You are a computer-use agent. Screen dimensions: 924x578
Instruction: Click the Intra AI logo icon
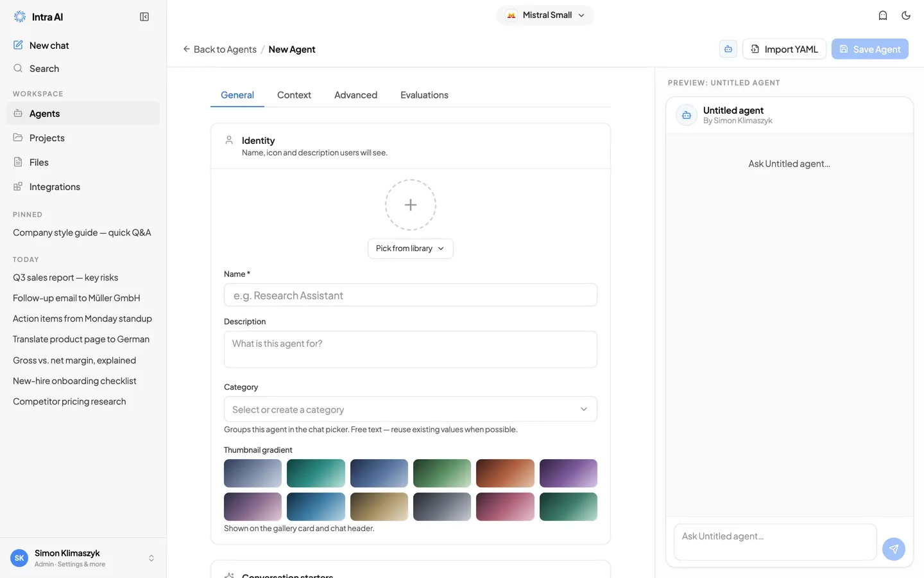[x=20, y=17]
